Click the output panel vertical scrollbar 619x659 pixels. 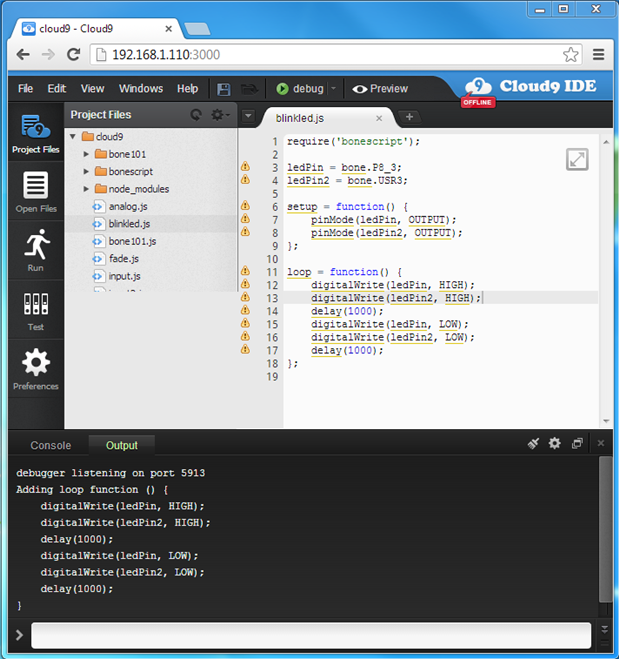605,530
